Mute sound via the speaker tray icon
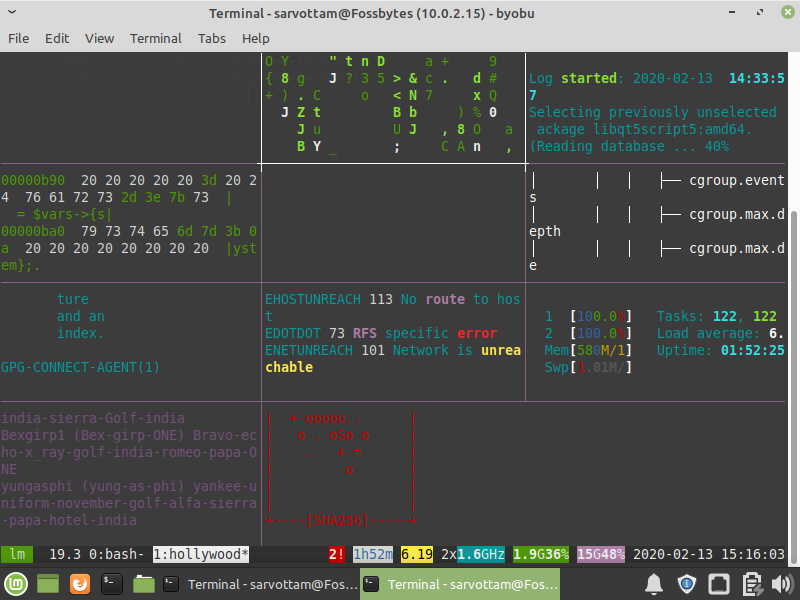This screenshot has width=800, height=600. pos(783,584)
